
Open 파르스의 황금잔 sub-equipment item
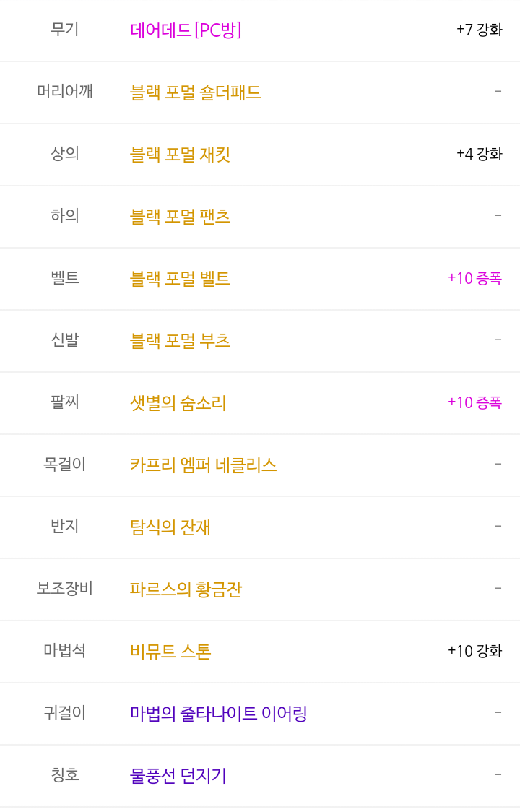186,589
